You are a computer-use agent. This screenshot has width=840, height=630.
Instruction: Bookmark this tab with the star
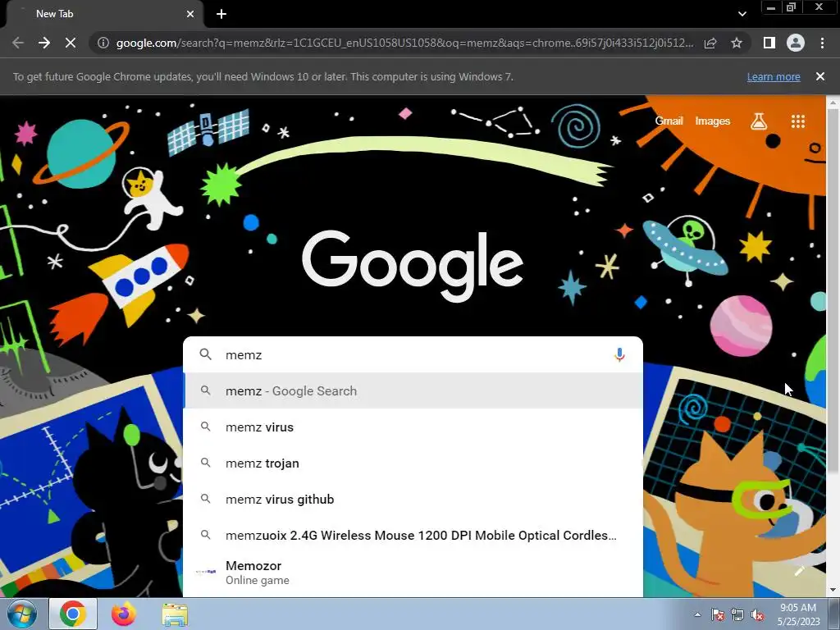pyautogui.click(x=737, y=43)
